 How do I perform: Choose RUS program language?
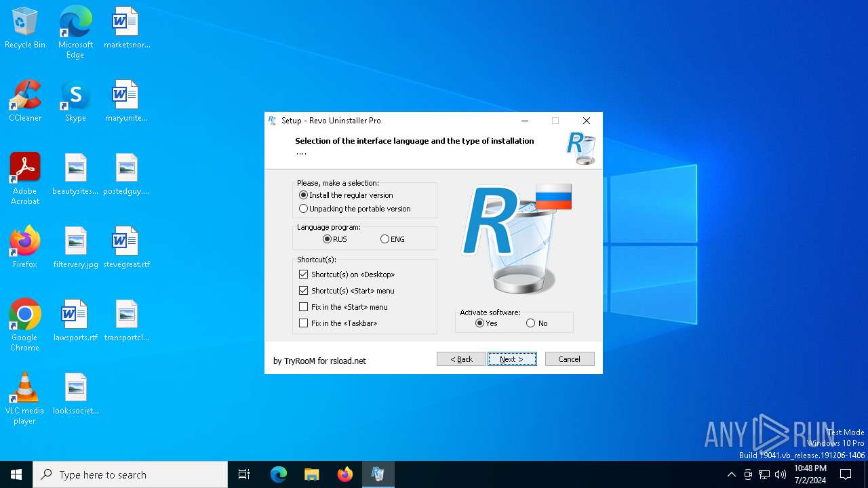(x=335, y=239)
